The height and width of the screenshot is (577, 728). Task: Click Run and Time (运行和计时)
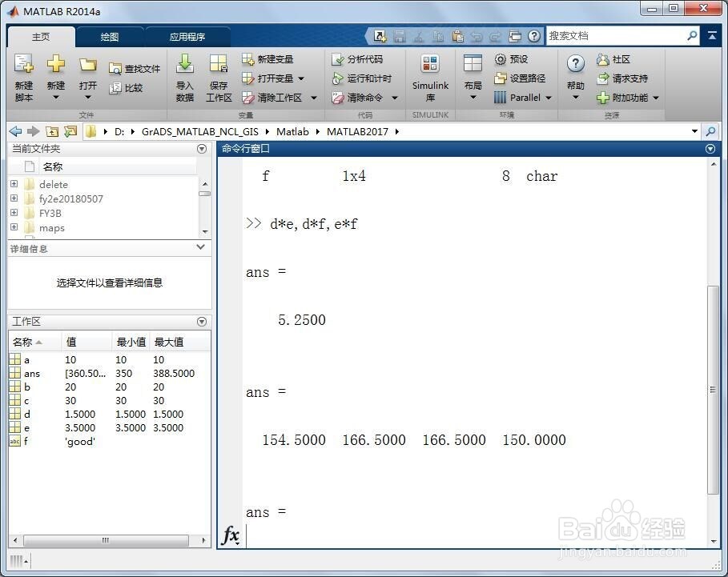(362, 78)
